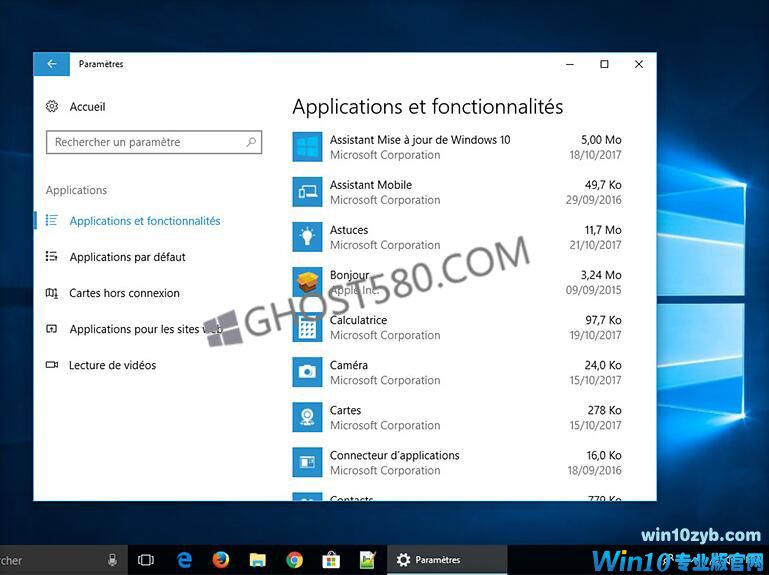Select Lecture de vidéos camera icon
This screenshot has height=575, width=769.
(51, 365)
